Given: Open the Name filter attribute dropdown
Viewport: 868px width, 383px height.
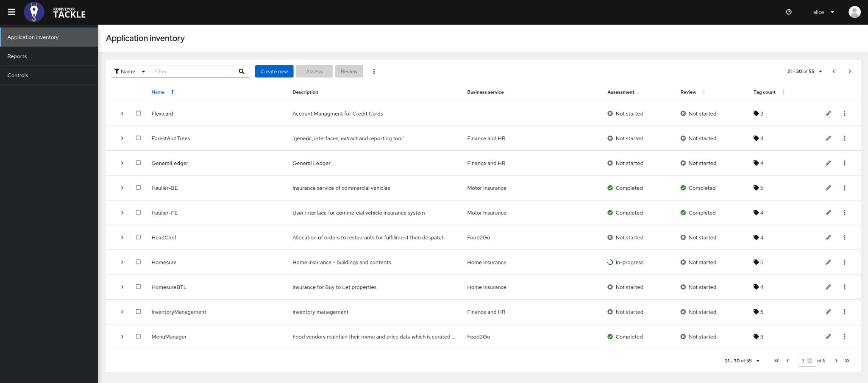Looking at the screenshot, I should (x=130, y=71).
